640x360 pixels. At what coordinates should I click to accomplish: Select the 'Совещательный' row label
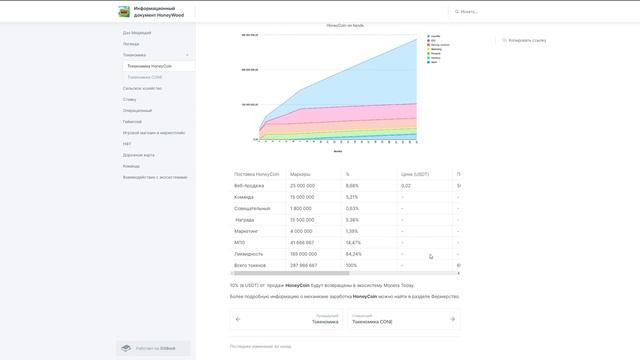[252, 209]
